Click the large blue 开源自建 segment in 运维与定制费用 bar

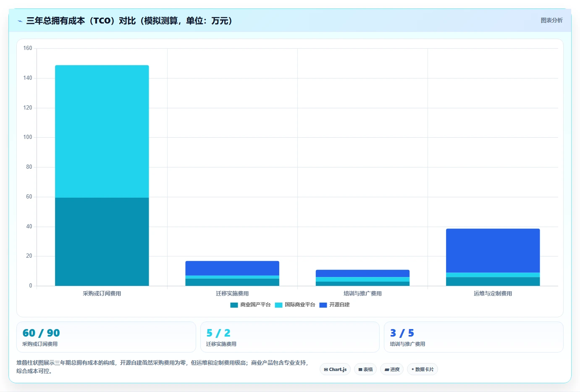pos(493,251)
